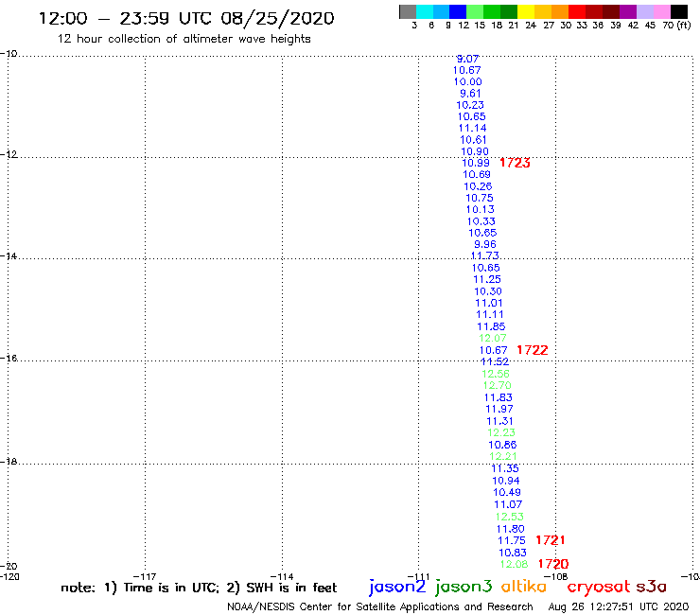The height and width of the screenshot is (615, 700).
Task: Click the cyan swatch in the wave height scale
Action: click(425, 12)
